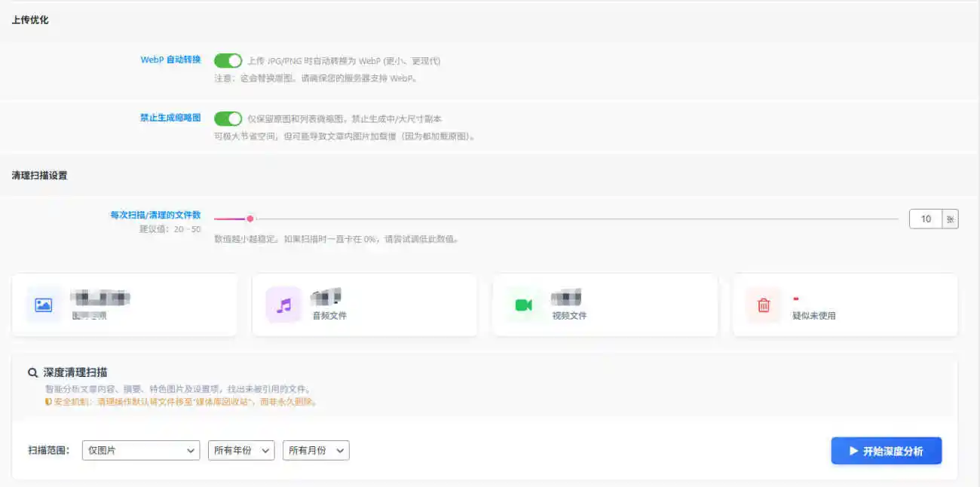Click the 清理扫描设置 section header

click(40, 174)
